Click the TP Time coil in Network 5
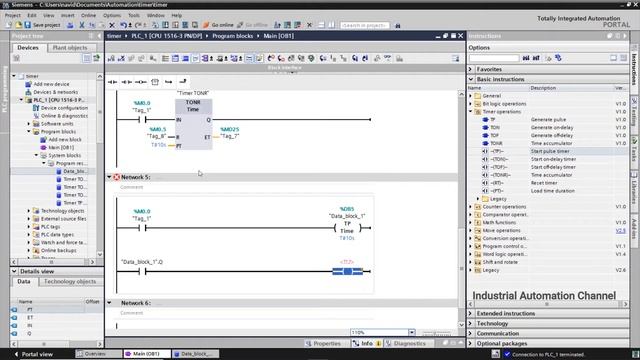 tap(347, 228)
